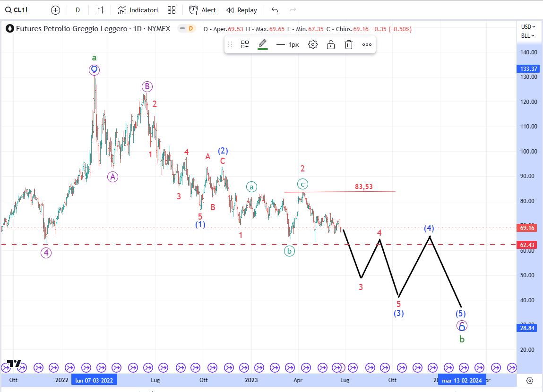The height and width of the screenshot is (392, 543).
Task: Select the 62.43 dashed line price label
Action: (527, 245)
